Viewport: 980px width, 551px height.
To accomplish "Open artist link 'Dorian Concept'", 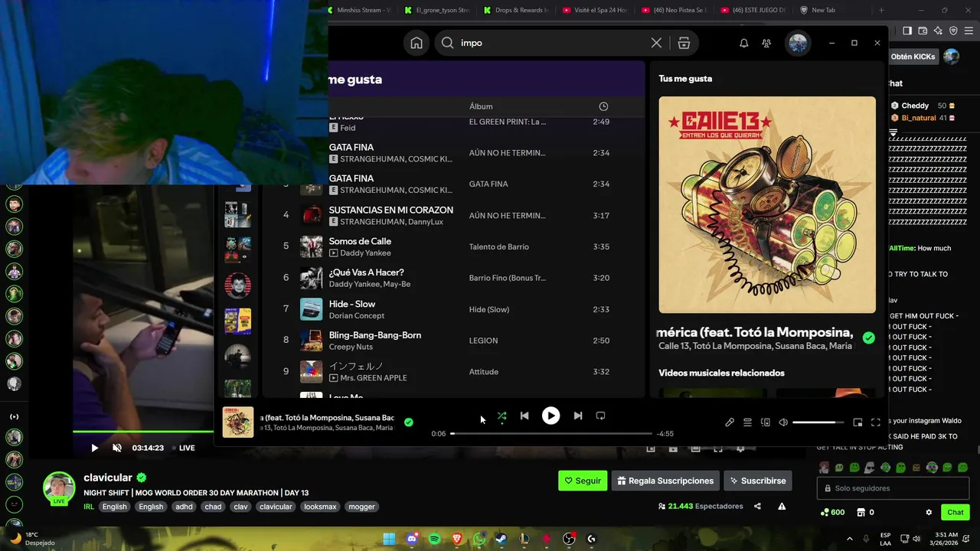I will [357, 315].
